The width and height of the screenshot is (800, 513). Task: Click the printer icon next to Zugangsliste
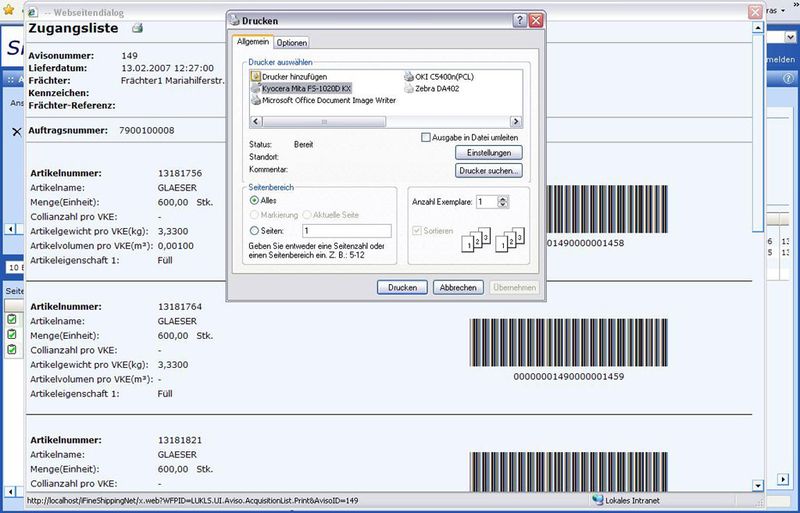(138, 27)
